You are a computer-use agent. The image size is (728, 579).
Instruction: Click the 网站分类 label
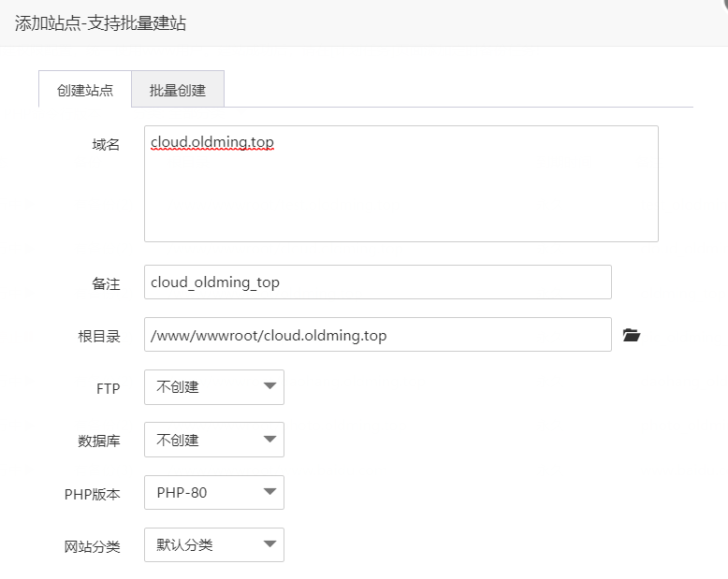(92, 547)
